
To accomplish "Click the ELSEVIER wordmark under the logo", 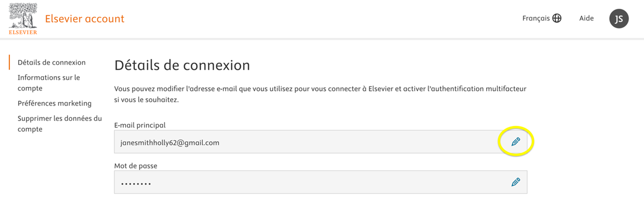I will point(23,32).
